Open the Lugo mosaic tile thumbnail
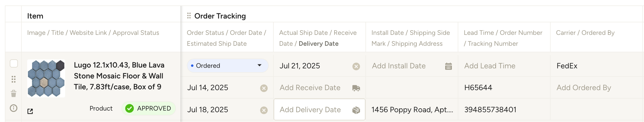This screenshot has width=644, height=122. coord(46,78)
